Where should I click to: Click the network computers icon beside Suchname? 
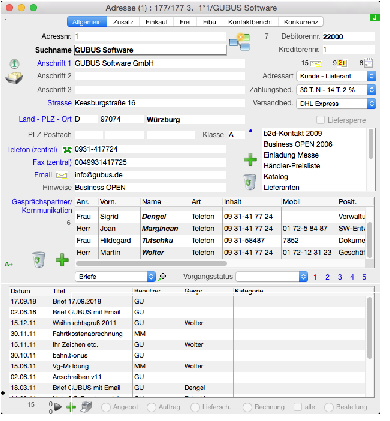coord(240,42)
